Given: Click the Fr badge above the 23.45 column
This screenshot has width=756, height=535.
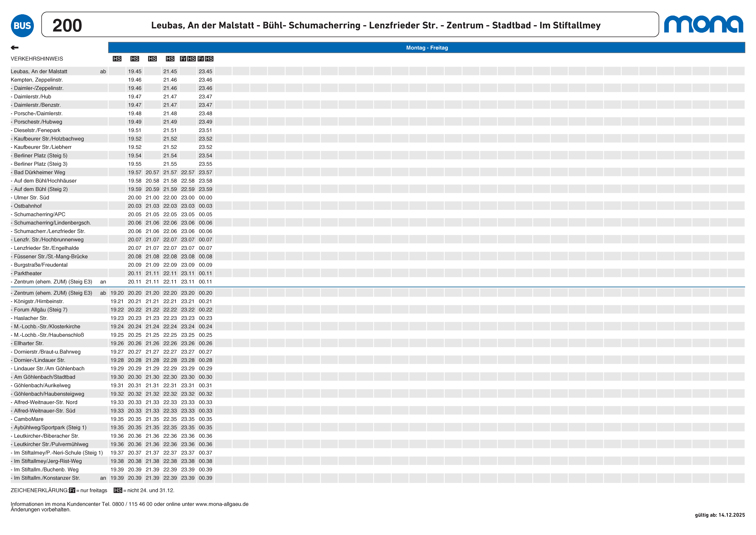Looking at the screenshot, I should pos(201,59).
